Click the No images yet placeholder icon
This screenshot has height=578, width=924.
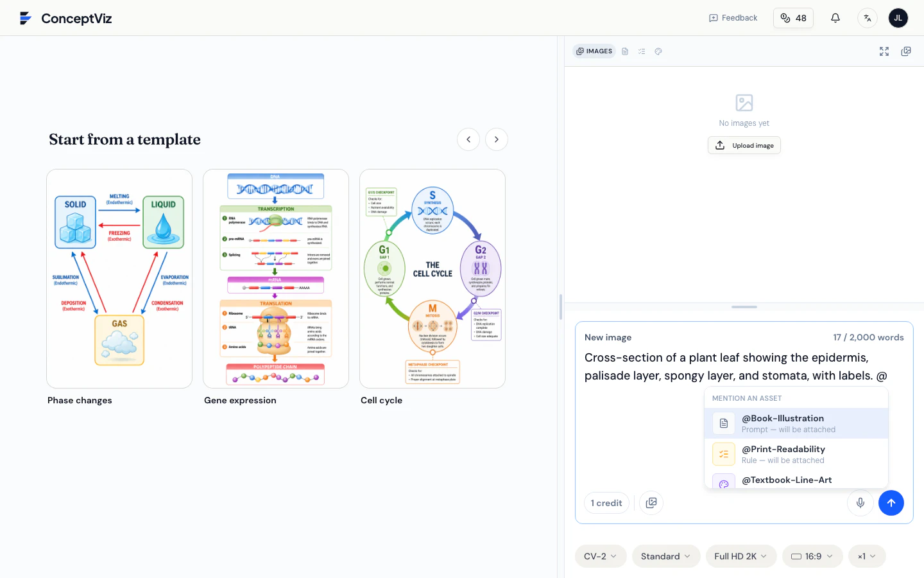click(744, 103)
